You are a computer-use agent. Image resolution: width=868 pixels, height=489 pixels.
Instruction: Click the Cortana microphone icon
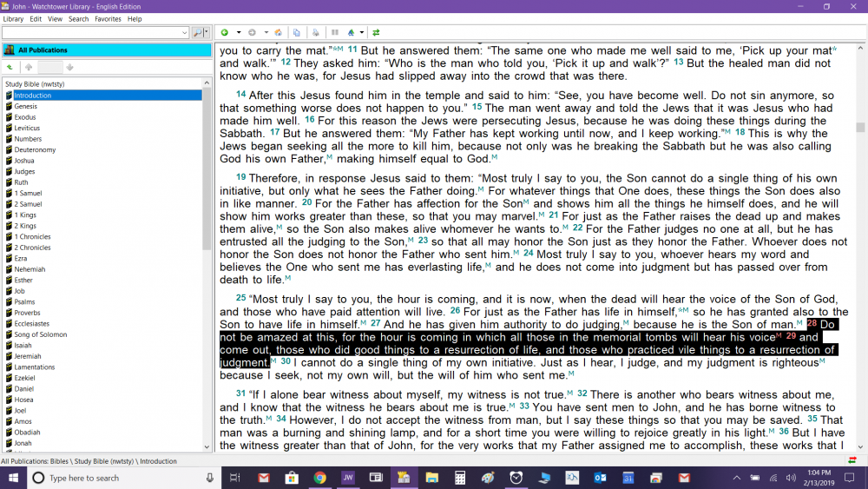tap(210, 478)
